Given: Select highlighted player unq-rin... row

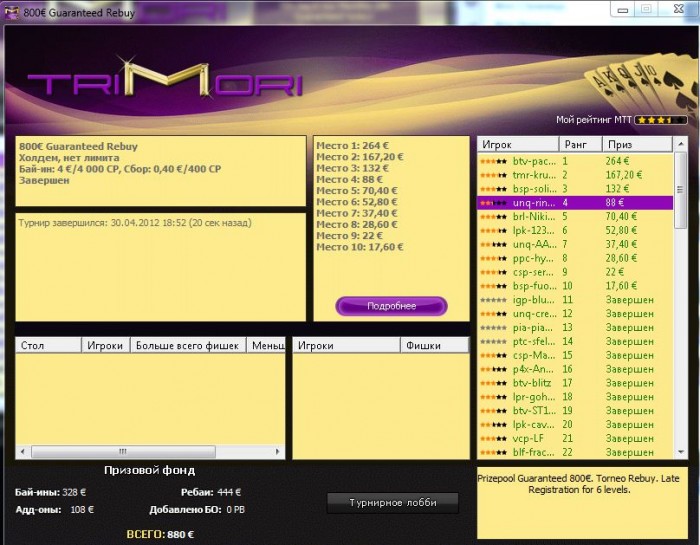Looking at the screenshot, I should click(x=575, y=203).
